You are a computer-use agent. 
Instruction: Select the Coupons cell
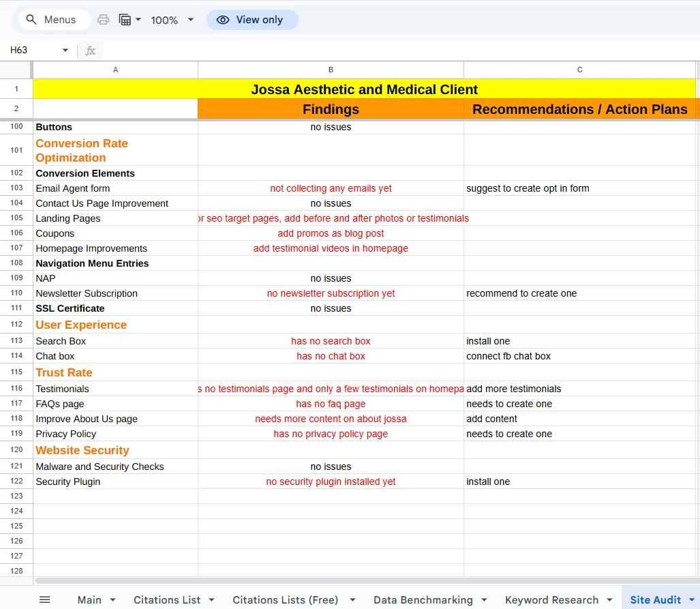click(116, 233)
